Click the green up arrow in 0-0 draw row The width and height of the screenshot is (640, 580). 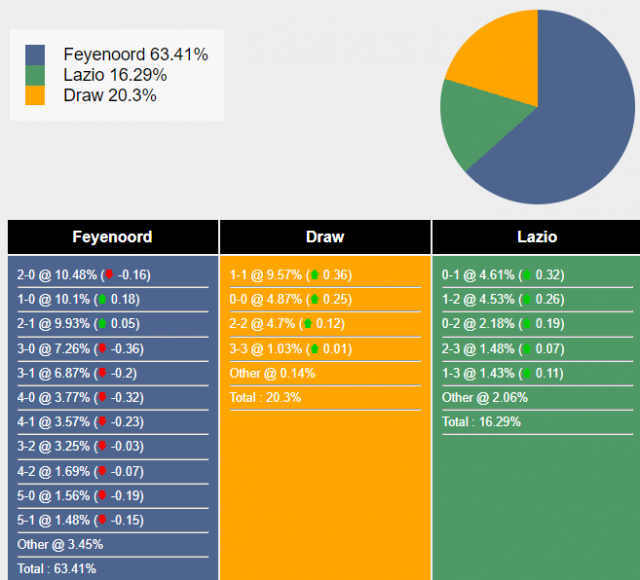[314, 299]
